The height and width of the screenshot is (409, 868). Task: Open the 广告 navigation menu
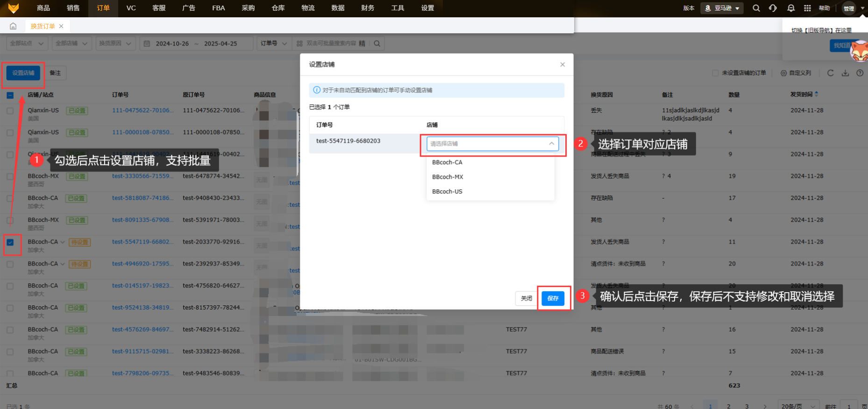(189, 8)
